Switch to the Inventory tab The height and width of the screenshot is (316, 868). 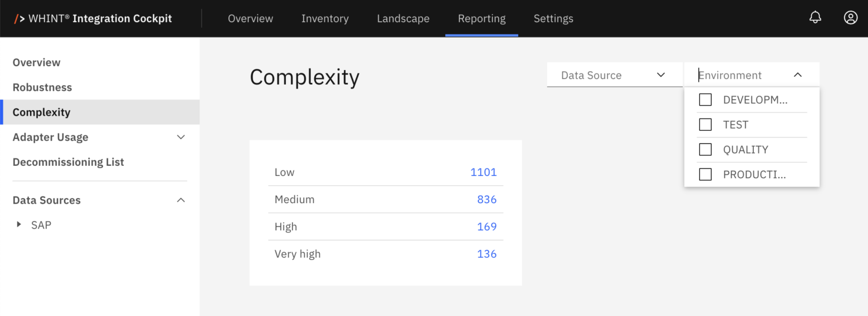pyautogui.click(x=325, y=19)
